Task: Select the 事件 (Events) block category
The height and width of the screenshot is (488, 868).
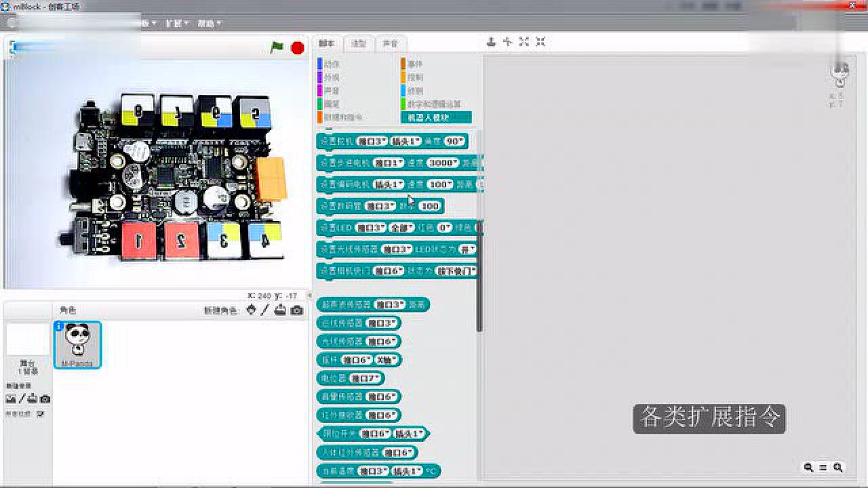Action: 415,64
